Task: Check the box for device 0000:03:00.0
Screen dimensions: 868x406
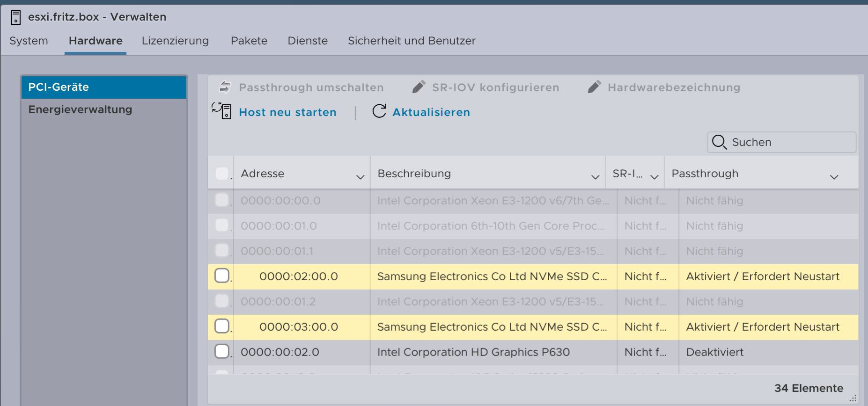Action: pyautogui.click(x=222, y=326)
